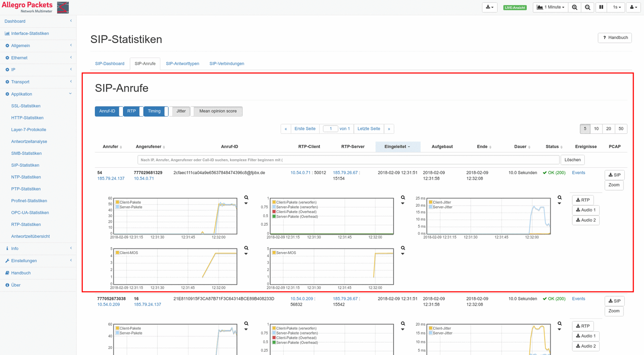Click the zoom-out magnifier in top toolbar
The width and height of the screenshot is (644, 355).
click(588, 7)
